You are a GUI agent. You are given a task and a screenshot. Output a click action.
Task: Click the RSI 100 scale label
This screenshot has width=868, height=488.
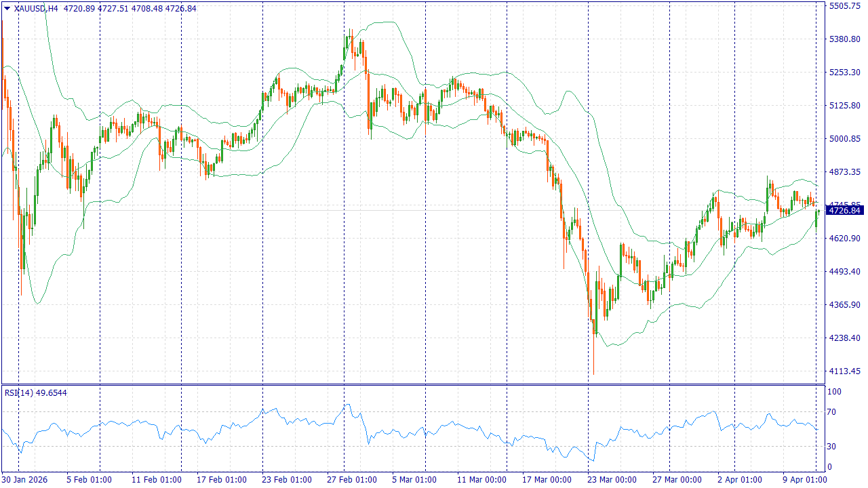click(x=834, y=392)
